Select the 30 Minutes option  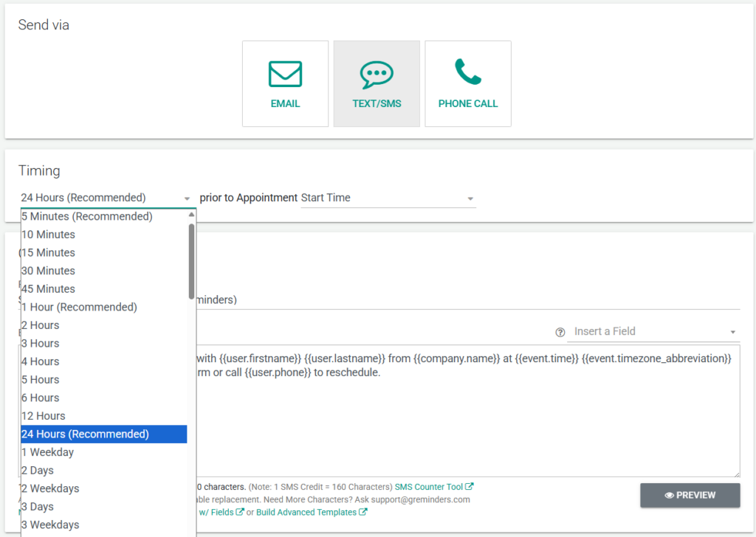[x=49, y=271]
